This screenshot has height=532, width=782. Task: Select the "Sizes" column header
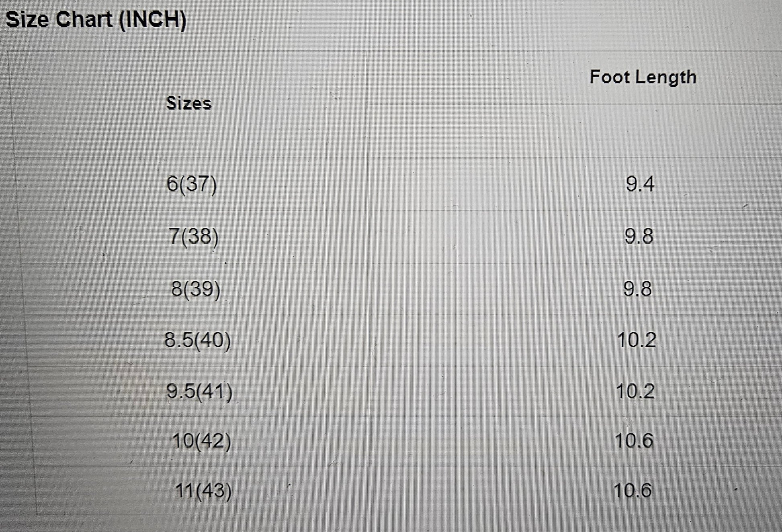pos(189,103)
